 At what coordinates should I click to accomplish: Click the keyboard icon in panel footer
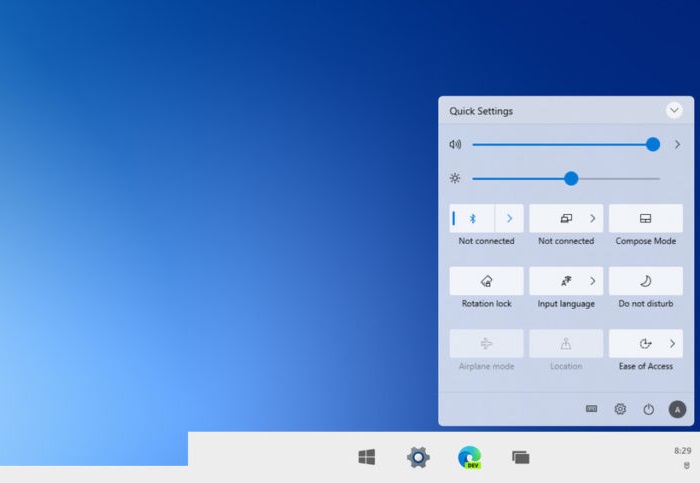(x=592, y=409)
